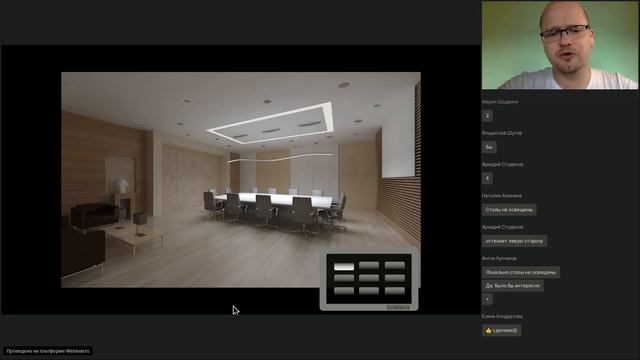Click the sender name 'Мария Шадрина'
The image size is (640, 360).
tap(500, 102)
